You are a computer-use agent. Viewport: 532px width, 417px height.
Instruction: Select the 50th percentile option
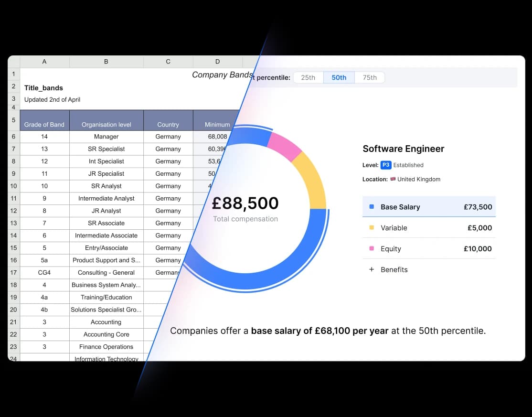(x=339, y=77)
